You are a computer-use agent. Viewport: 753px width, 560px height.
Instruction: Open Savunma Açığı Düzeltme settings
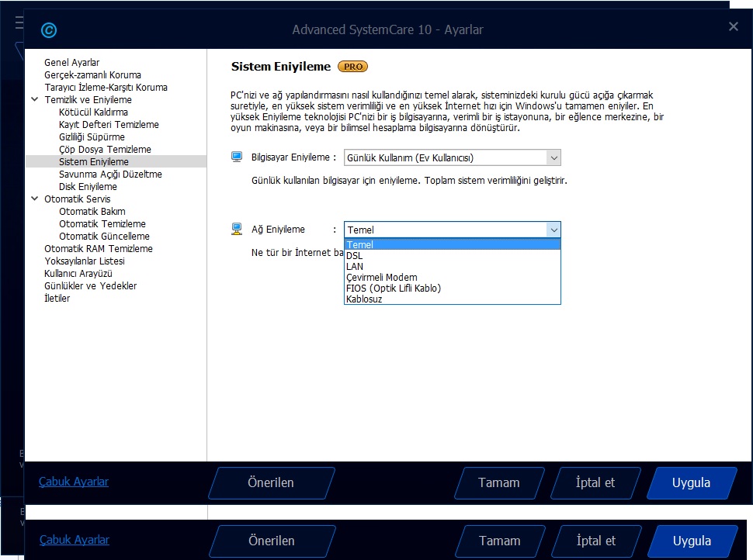tap(110, 175)
